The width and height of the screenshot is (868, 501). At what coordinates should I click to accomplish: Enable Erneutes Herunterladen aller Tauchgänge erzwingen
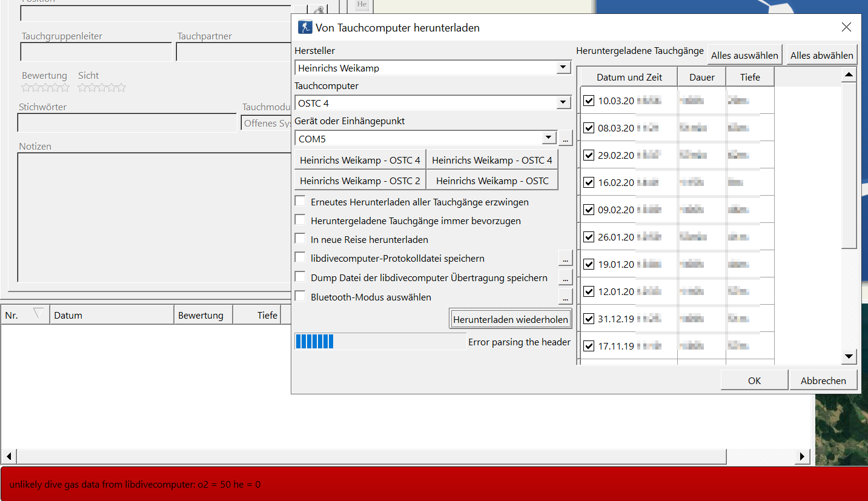click(300, 202)
